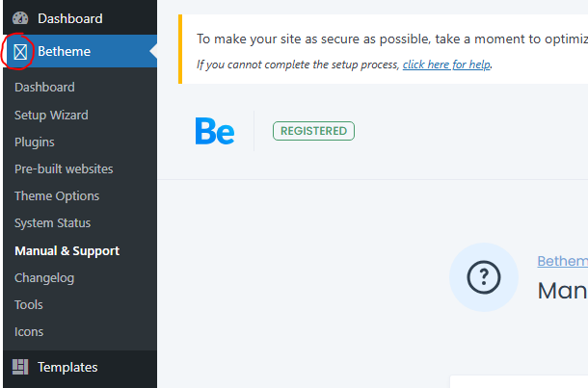Open the Changelog page
Screen dimensions: 588x388
point(44,278)
